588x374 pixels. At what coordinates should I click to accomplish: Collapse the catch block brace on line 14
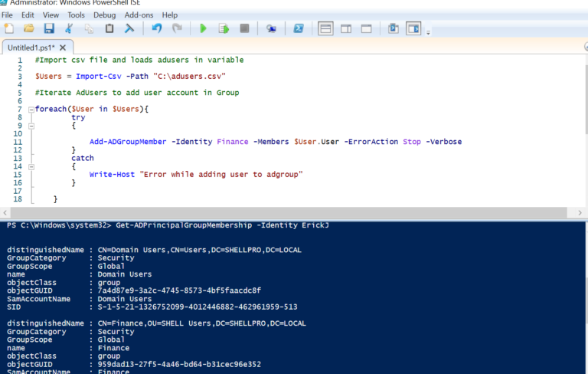(31, 167)
